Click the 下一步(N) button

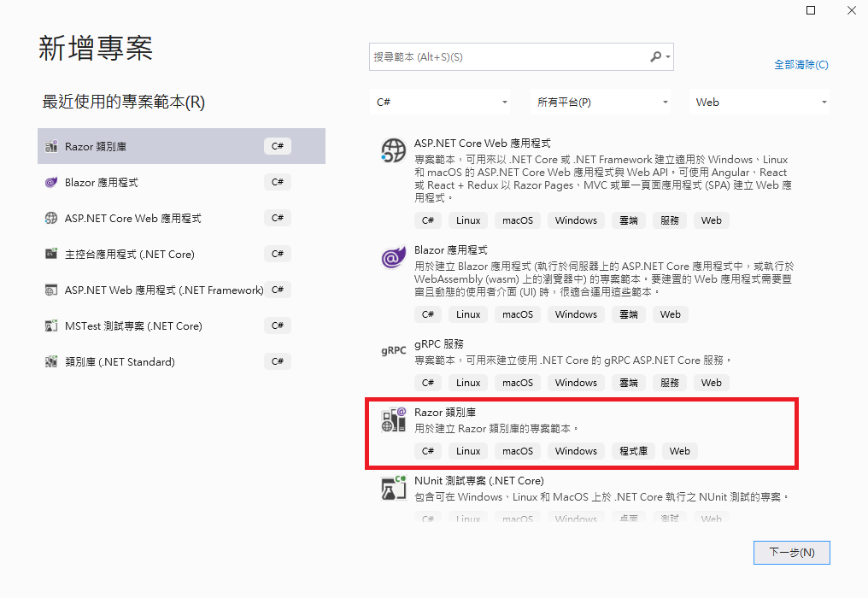pos(792,553)
